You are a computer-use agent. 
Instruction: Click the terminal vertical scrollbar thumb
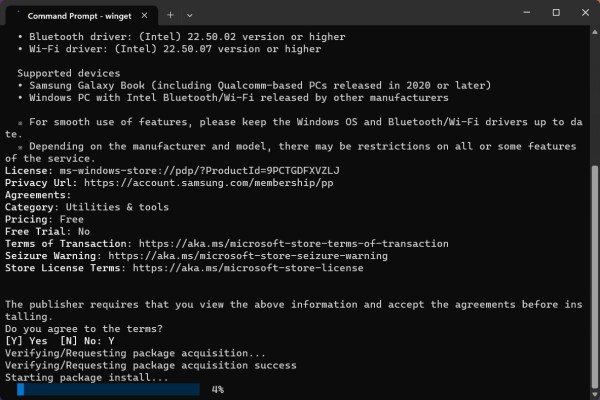coord(593,270)
